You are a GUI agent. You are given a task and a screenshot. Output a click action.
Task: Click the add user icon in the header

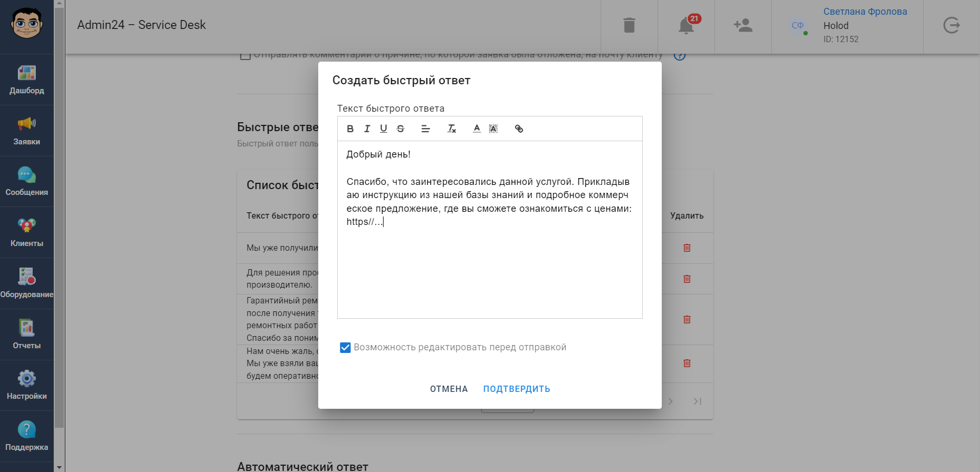coord(743,25)
